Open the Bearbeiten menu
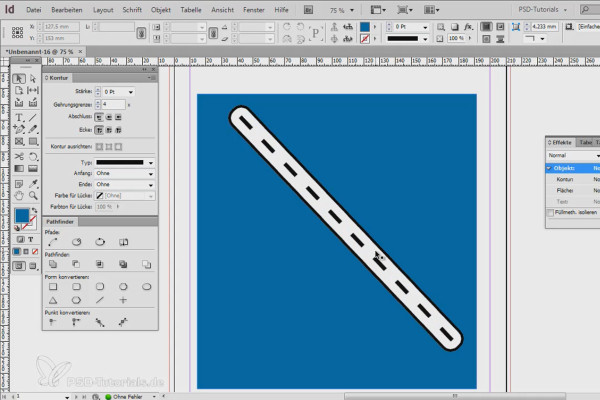The width and height of the screenshot is (600, 400). point(67,10)
